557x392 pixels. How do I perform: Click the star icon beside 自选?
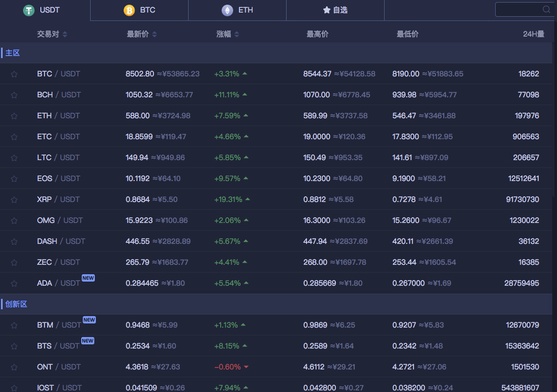click(326, 10)
